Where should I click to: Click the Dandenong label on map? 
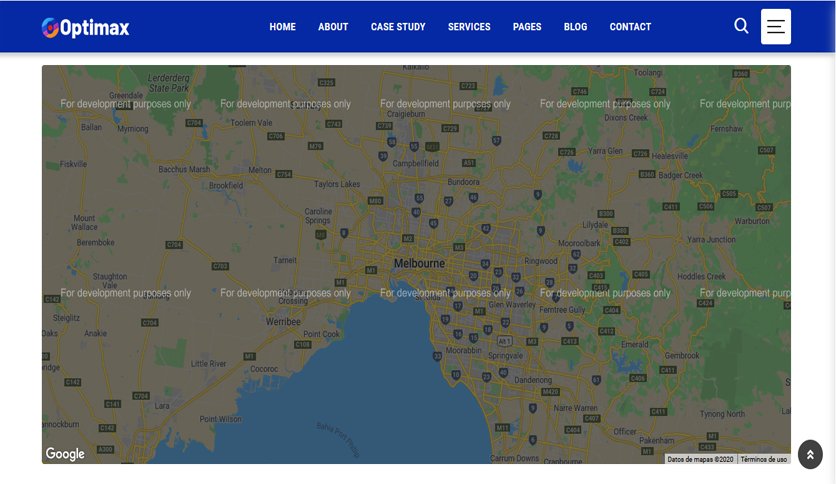[533, 380]
